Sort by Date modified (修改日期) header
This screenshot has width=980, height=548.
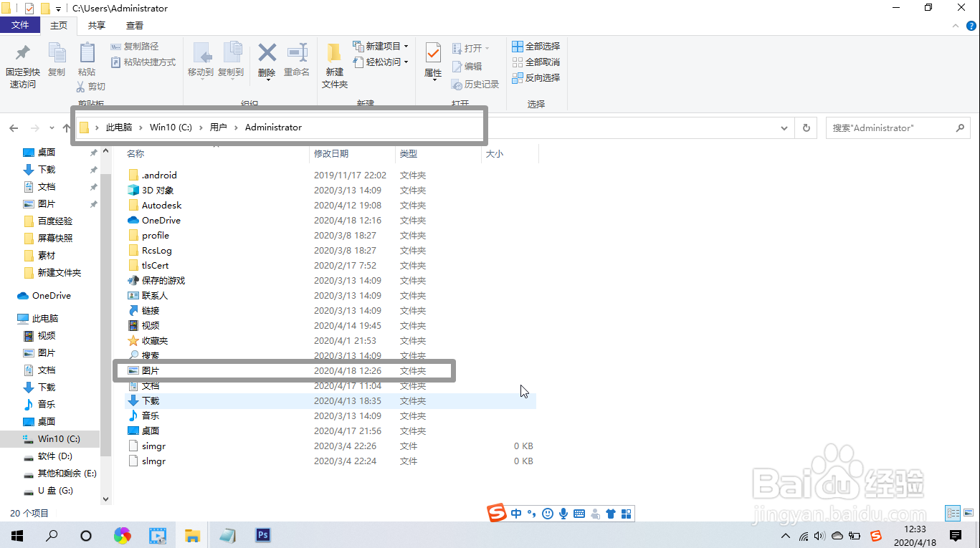[x=331, y=154]
